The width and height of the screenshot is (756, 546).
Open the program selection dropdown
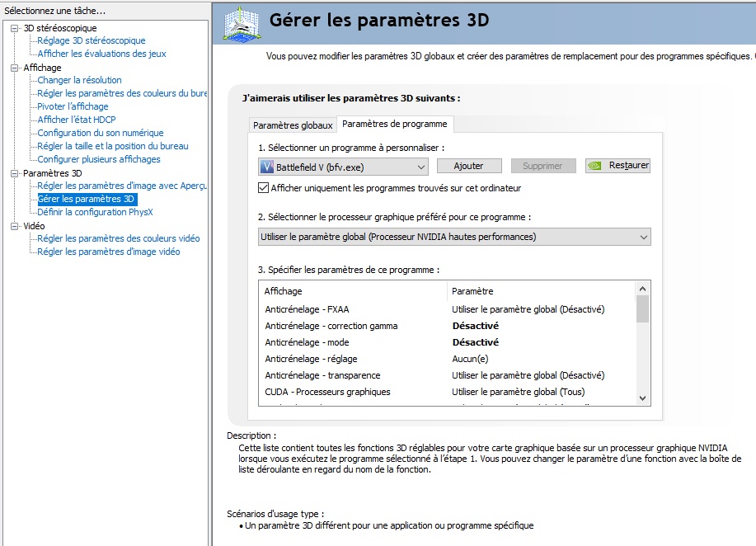click(420, 167)
